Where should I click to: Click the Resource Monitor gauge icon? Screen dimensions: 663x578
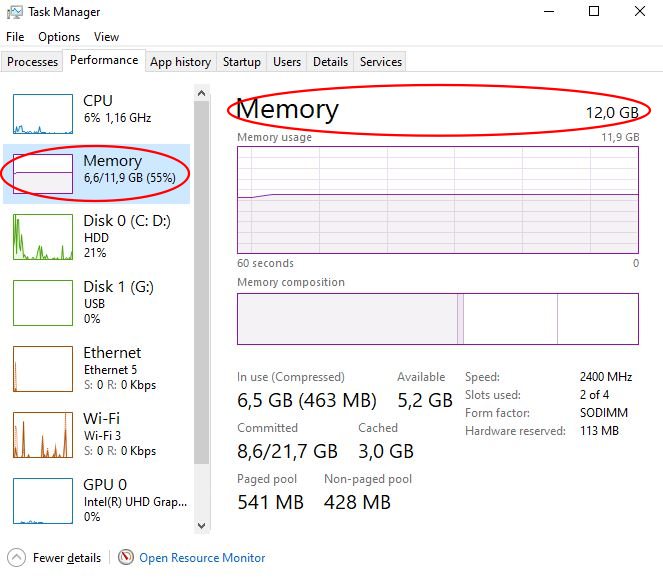(126, 557)
